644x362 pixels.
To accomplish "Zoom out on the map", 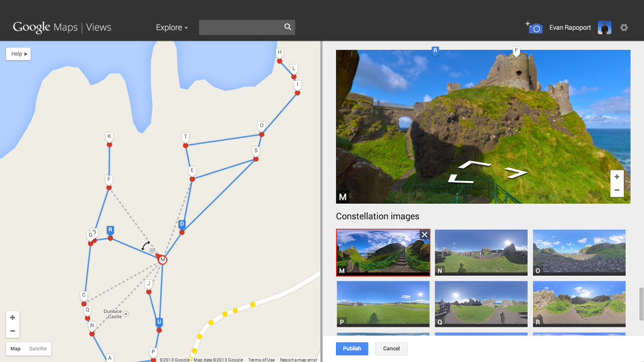I will tap(13, 331).
